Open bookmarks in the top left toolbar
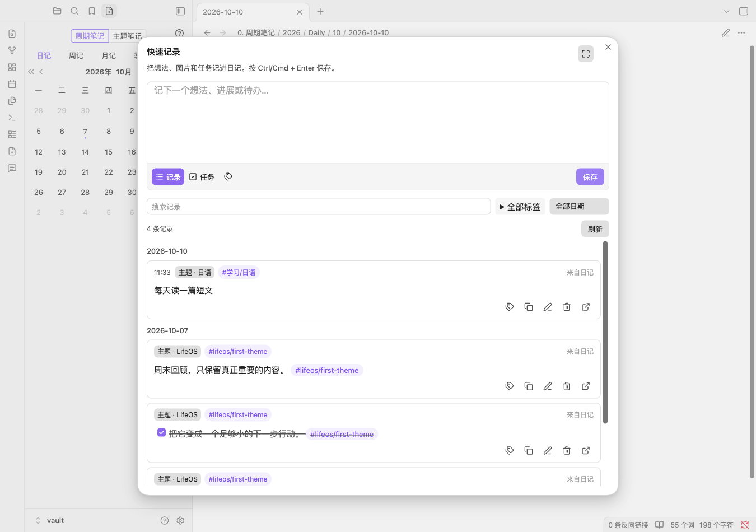 click(x=92, y=11)
